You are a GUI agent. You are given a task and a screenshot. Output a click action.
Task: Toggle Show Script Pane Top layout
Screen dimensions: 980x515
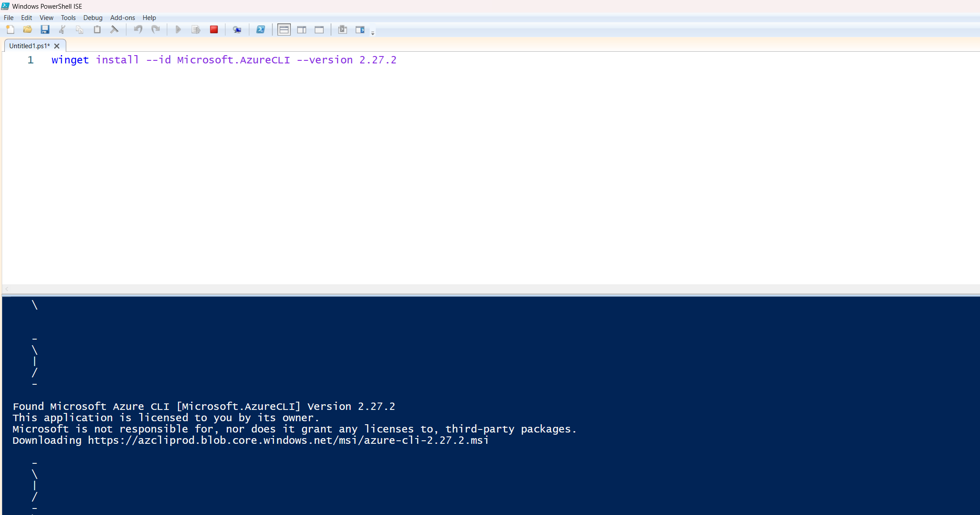coord(284,30)
